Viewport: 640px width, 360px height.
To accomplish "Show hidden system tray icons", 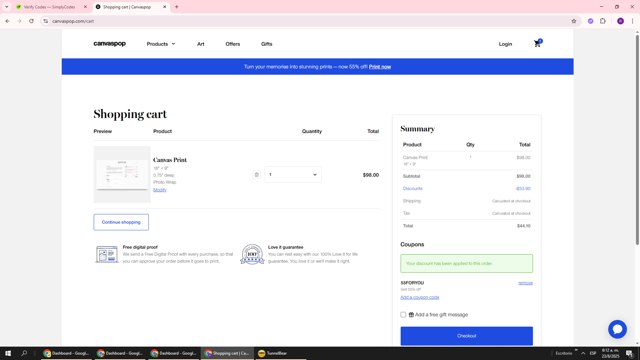I will click(x=583, y=353).
